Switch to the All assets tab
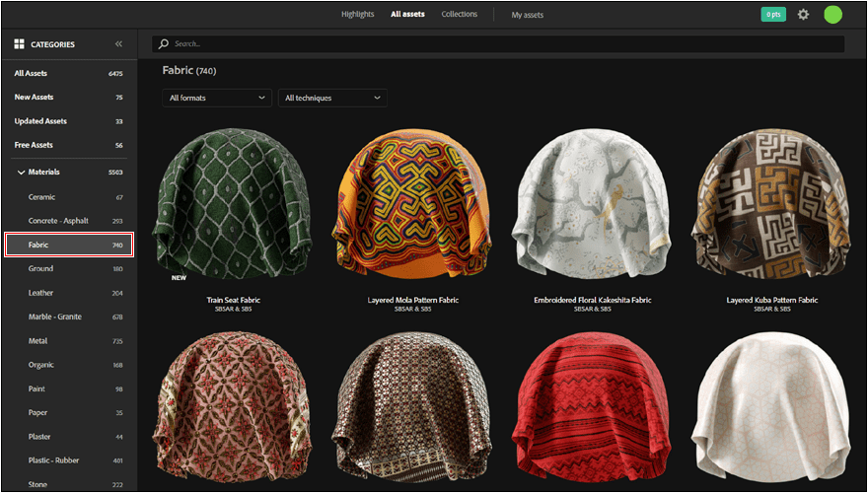Image resolution: width=868 pixels, height=493 pixels. click(408, 15)
